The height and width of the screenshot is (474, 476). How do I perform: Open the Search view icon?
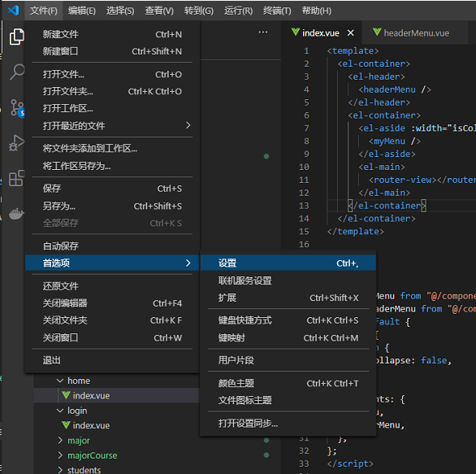[x=16, y=72]
